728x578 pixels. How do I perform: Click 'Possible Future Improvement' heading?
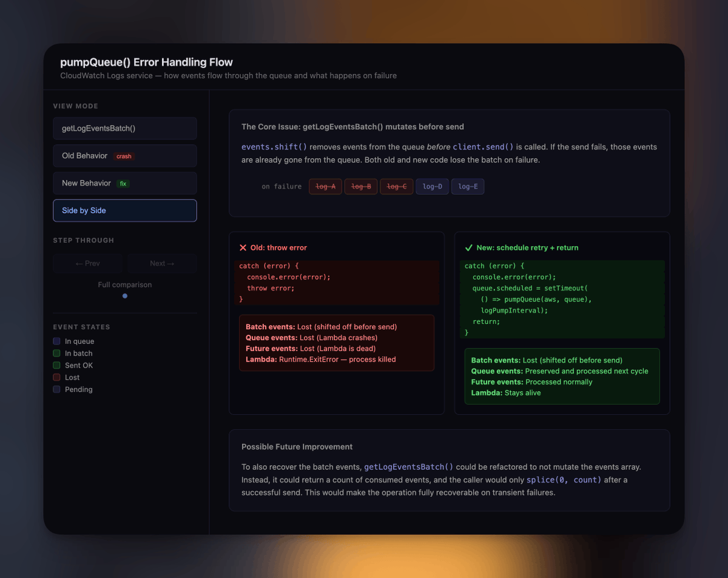pos(297,446)
